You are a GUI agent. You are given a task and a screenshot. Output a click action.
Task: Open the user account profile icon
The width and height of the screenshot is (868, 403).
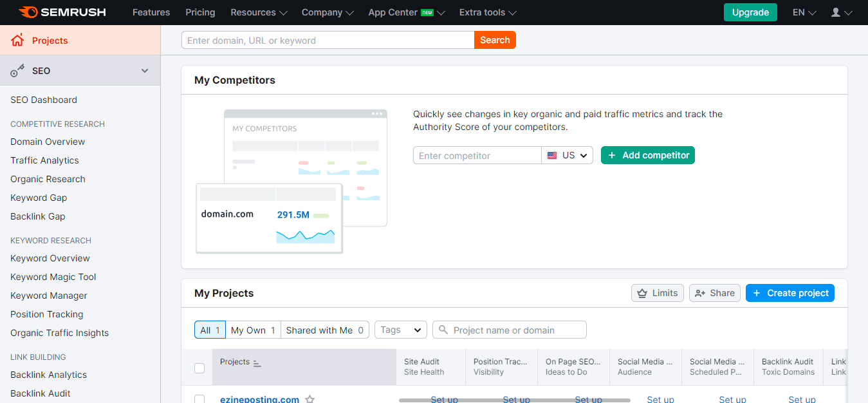pyautogui.click(x=836, y=12)
